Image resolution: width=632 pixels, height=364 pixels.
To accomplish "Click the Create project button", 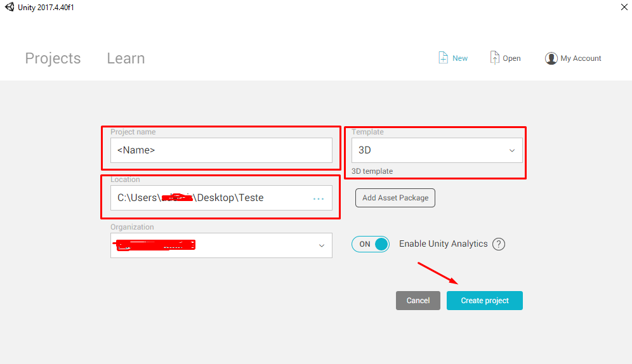I will (x=485, y=301).
